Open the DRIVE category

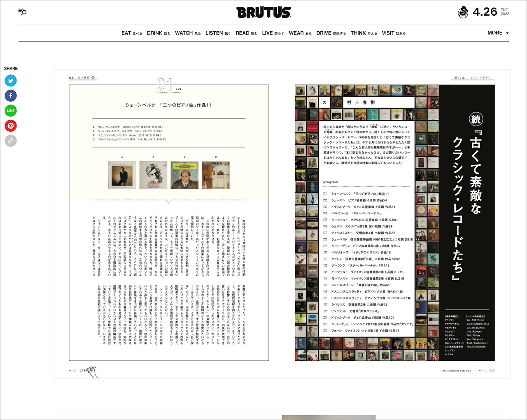[331, 33]
